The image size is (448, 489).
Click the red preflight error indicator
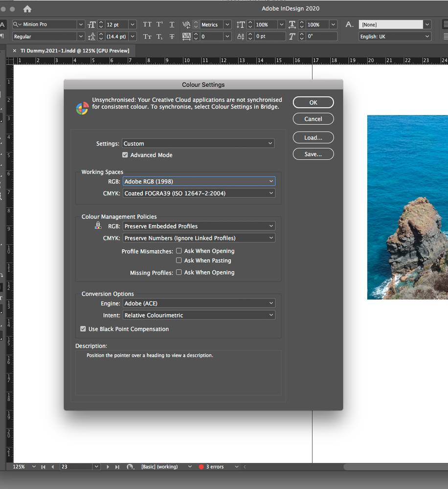(201, 467)
